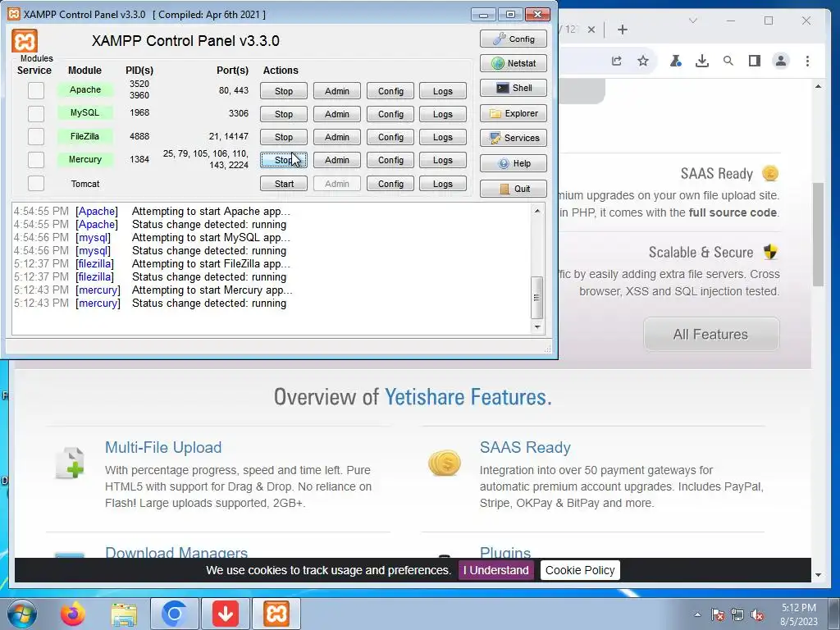
Task: Open the Windows Start button
Action: coord(21,614)
